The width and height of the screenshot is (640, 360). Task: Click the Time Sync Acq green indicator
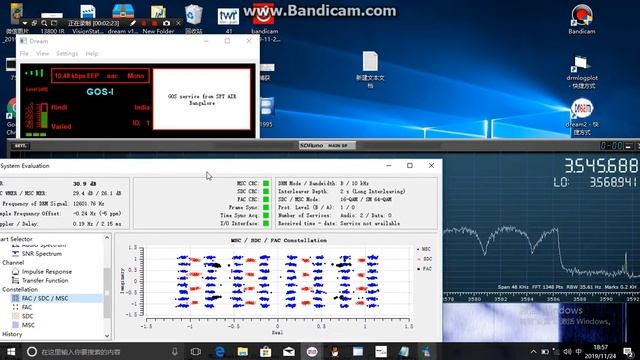266,215
